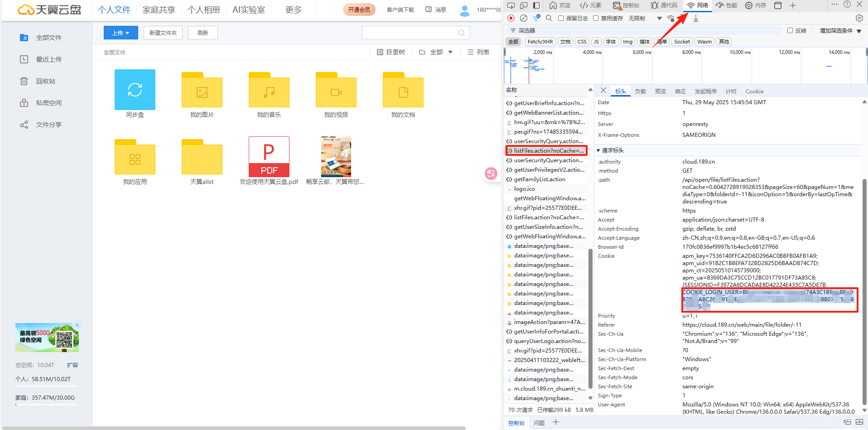Open the 我的文档 folder
This screenshot has width=868, height=430.
click(403, 94)
